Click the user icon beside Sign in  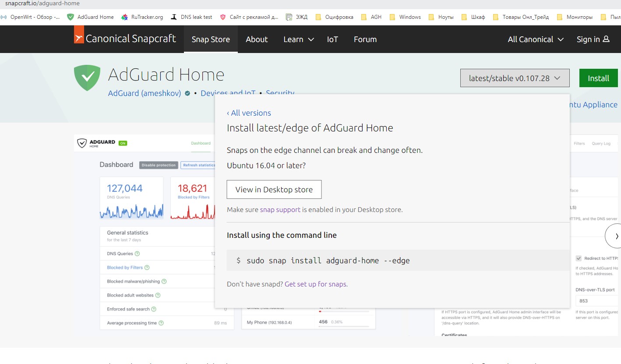tap(606, 39)
